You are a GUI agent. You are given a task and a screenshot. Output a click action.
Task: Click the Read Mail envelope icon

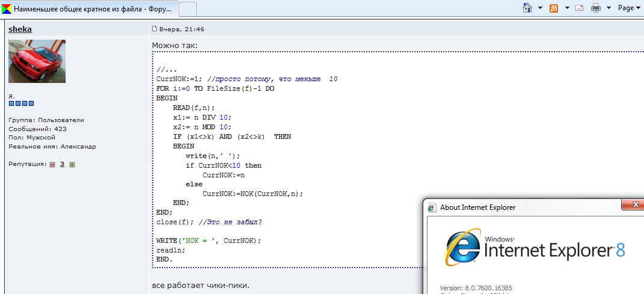tap(579, 8)
